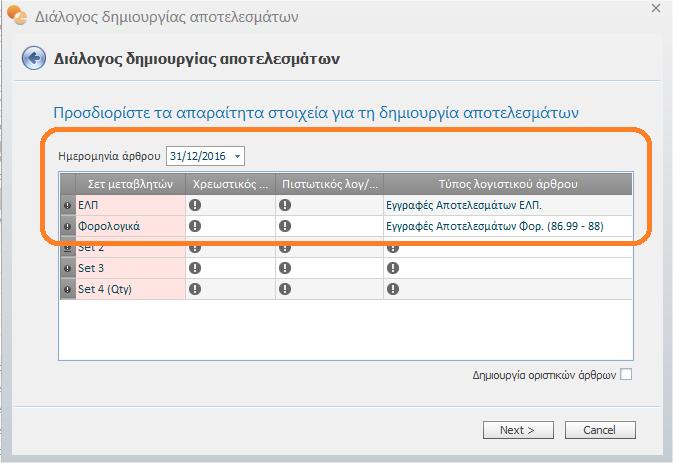The image size is (673, 463).
Task: Click Τύπος λογιστικού άρθρου column header
Action: coord(508,184)
